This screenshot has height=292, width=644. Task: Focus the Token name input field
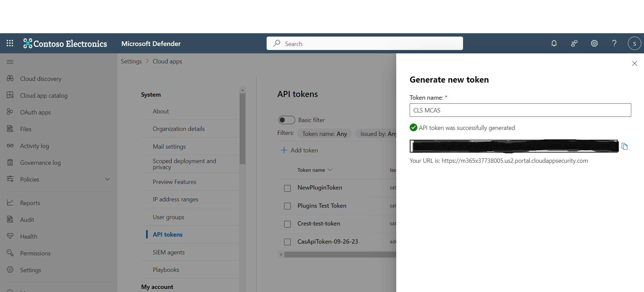[520, 110]
